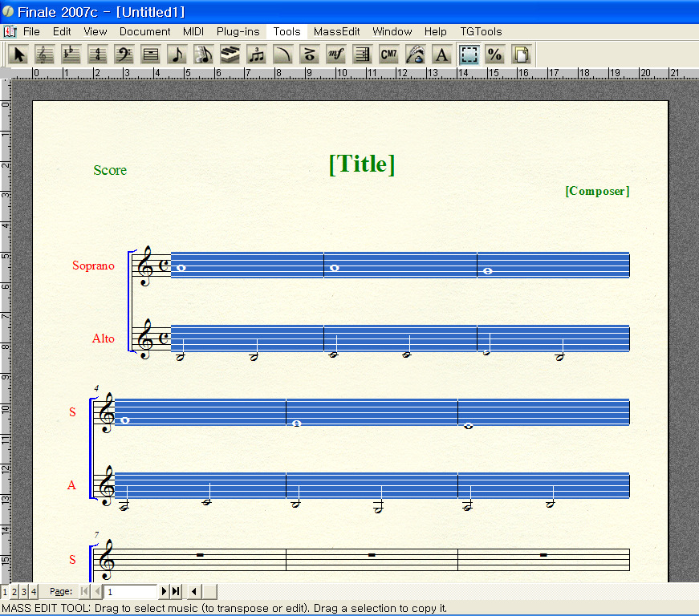Go to the next page arrow
The image size is (699, 616).
click(x=165, y=592)
